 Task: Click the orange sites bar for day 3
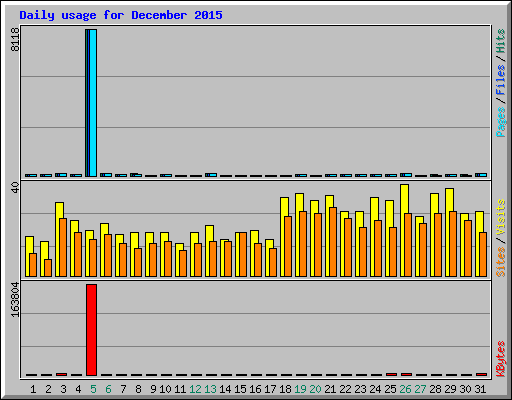[63, 247]
